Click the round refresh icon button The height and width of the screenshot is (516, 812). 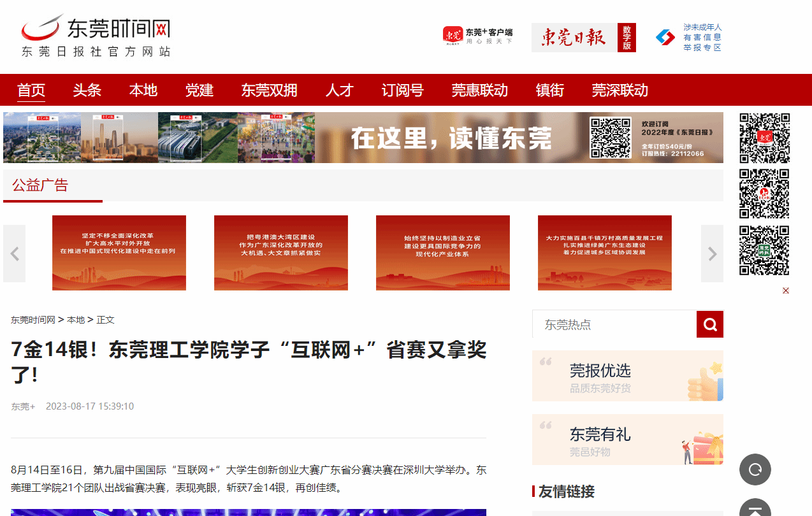point(755,469)
